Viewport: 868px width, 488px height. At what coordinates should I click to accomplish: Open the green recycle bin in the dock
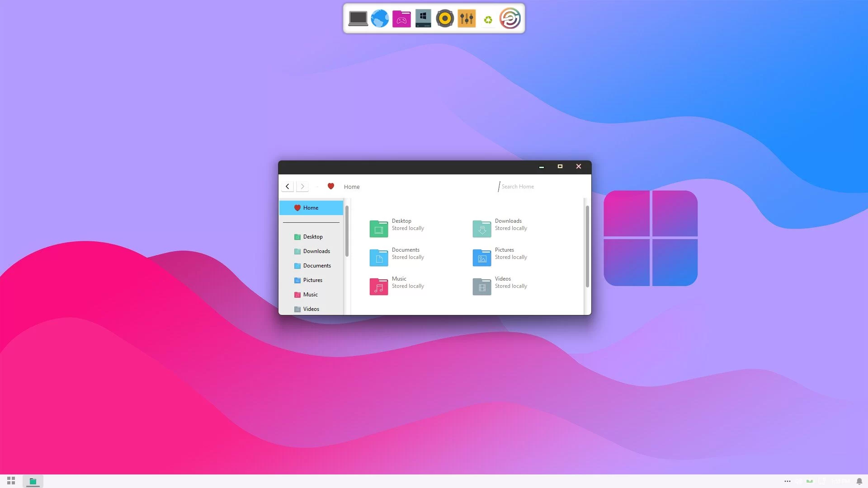(x=488, y=20)
